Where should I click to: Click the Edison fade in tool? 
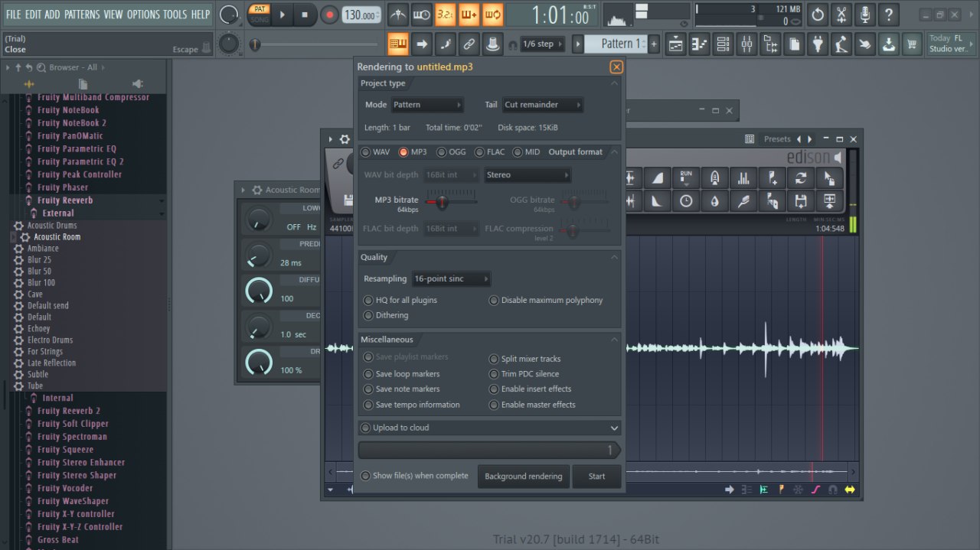658,178
